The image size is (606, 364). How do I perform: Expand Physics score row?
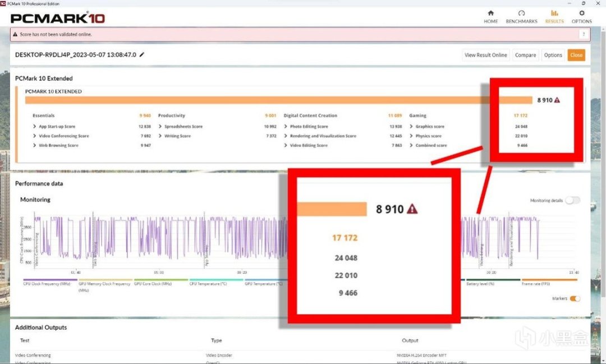[x=425, y=136]
